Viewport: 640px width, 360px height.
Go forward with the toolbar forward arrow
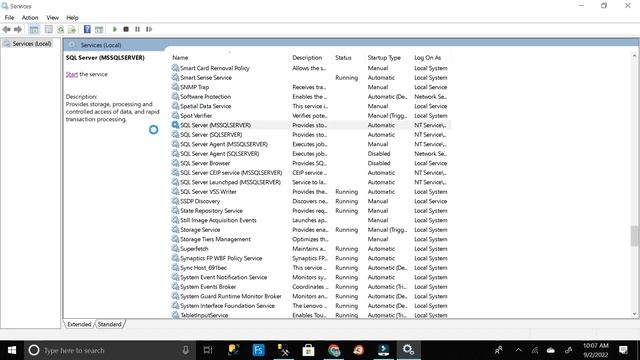click(x=18, y=29)
